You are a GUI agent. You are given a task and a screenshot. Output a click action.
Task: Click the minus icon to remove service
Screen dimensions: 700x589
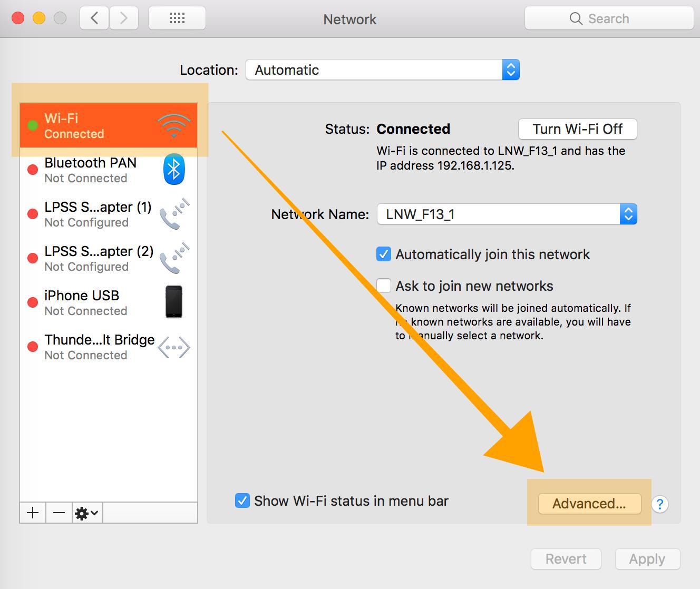[x=59, y=513]
